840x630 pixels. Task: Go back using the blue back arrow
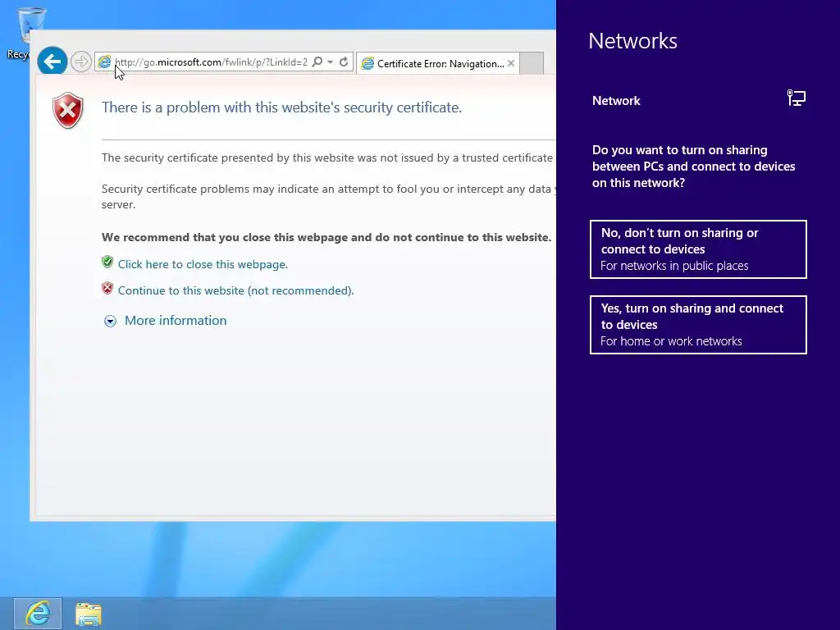pos(52,62)
